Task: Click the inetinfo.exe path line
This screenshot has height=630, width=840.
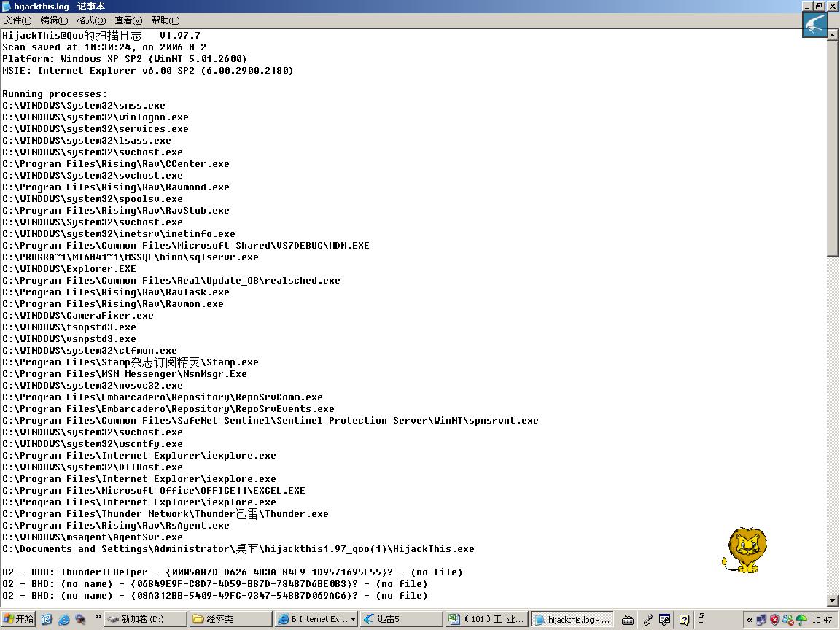Action: coord(118,234)
